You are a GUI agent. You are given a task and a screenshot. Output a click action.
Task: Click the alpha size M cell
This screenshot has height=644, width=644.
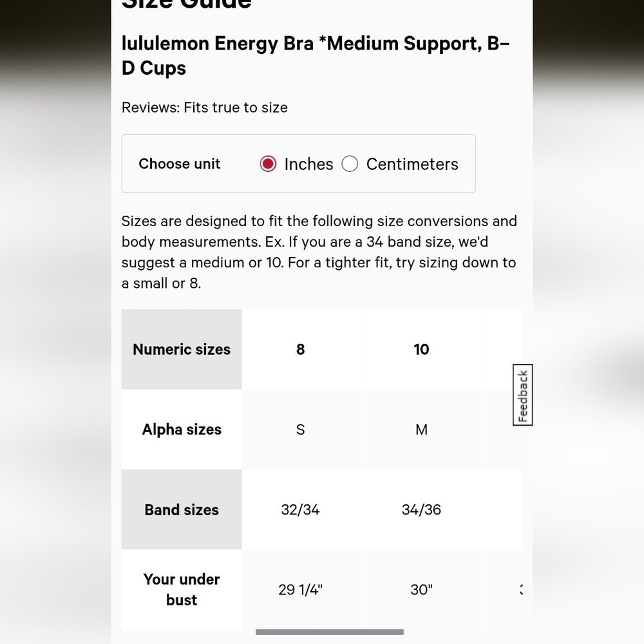click(421, 430)
